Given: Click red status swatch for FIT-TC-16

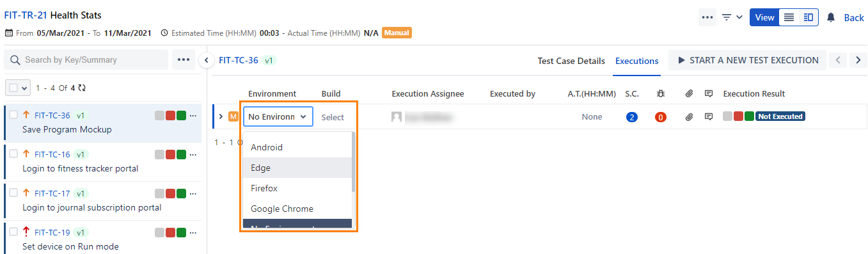Looking at the screenshot, I should pos(171,155).
